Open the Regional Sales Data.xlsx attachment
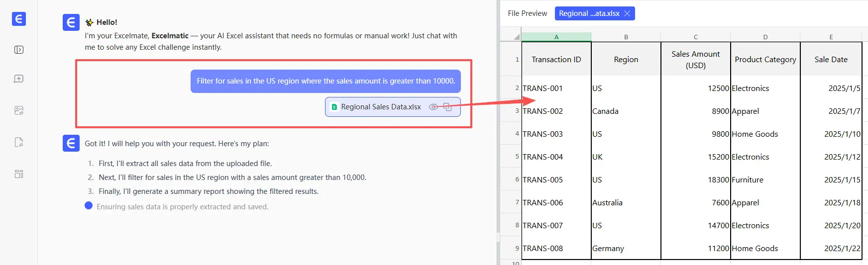Viewport: 868px width, 265px height. 381,107
